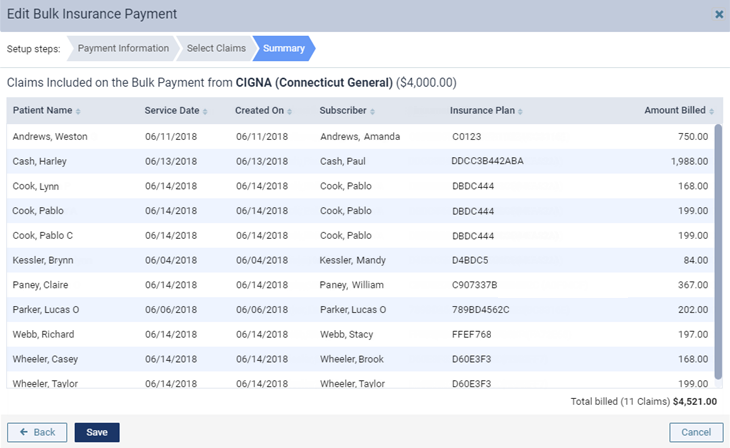
Task: Go to Select Claims step
Action: [x=216, y=48]
